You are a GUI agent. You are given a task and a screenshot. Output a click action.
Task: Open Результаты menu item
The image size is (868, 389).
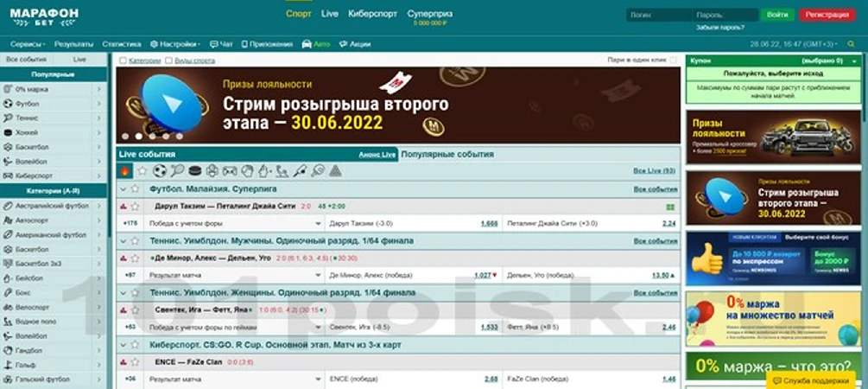(73, 44)
